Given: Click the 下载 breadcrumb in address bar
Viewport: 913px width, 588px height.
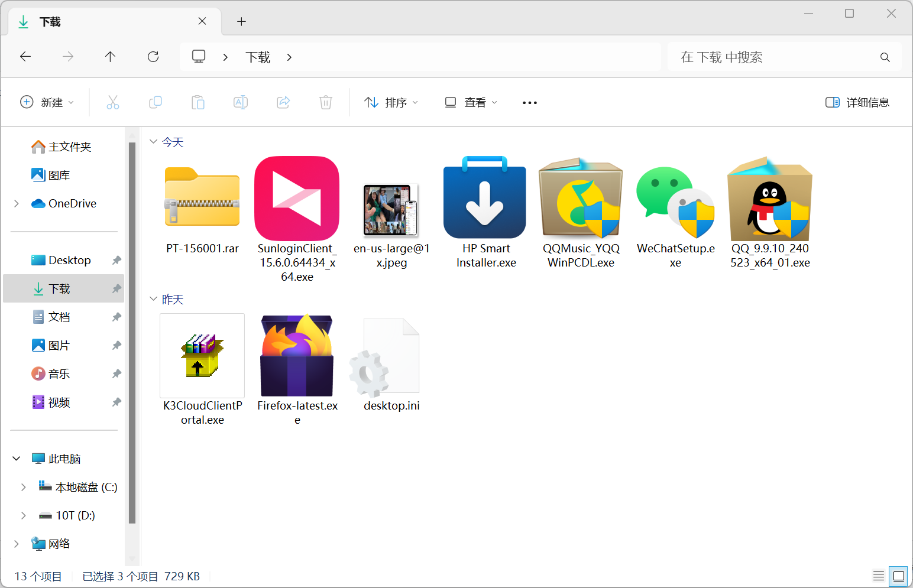Looking at the screenshot, I should (258, 57).
